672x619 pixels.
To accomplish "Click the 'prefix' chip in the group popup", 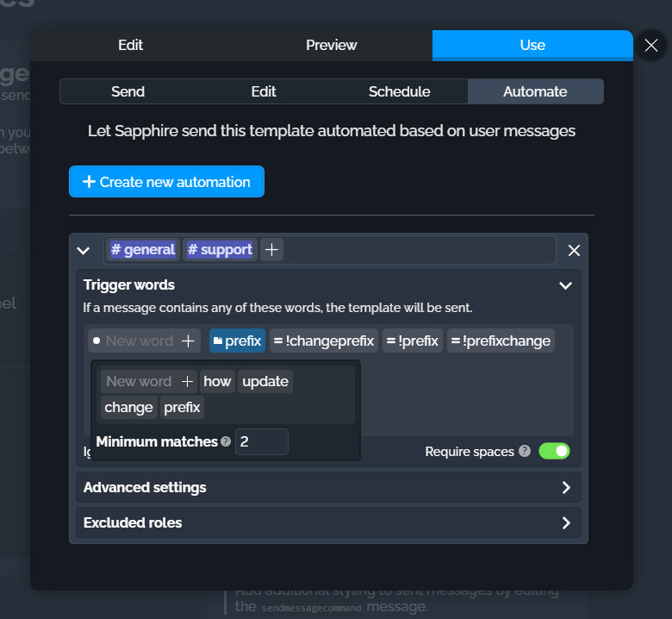I will pos(182,407).
